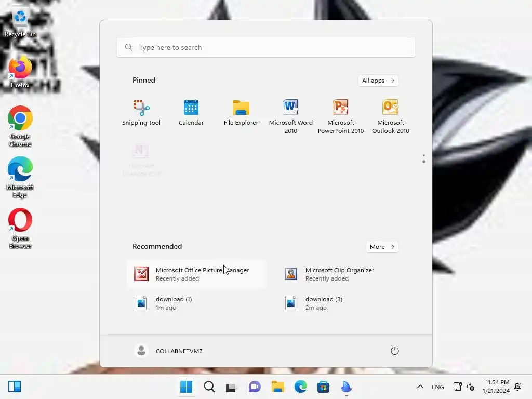Open Task View in taskbar
The height and width of the screenshot is (399, 532).
pos(231,387)
